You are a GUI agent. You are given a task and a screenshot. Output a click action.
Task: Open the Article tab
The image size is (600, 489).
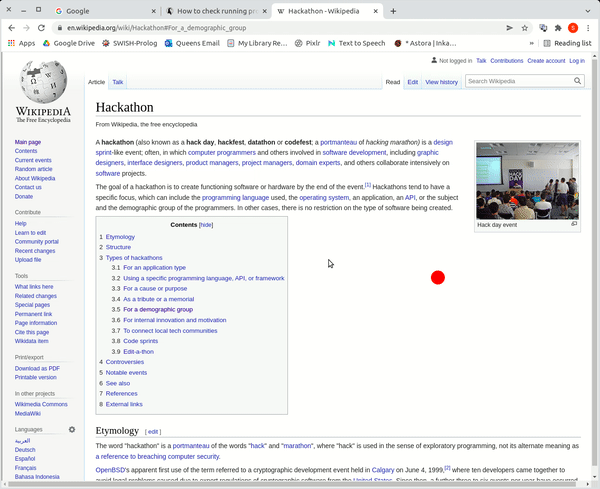pyautogui.click(x=96, y=82)
